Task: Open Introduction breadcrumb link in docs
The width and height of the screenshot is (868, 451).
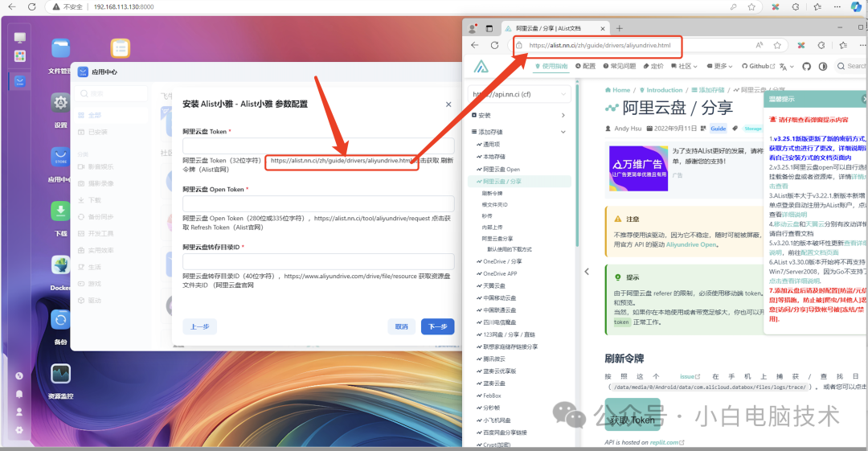Action: (x=661, y=90)
